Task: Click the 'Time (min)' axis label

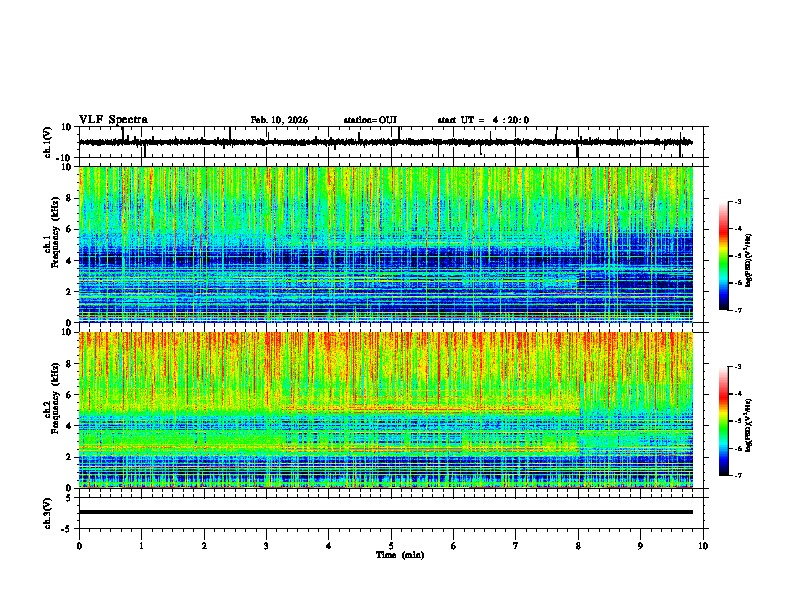Action: pos(400,555)
